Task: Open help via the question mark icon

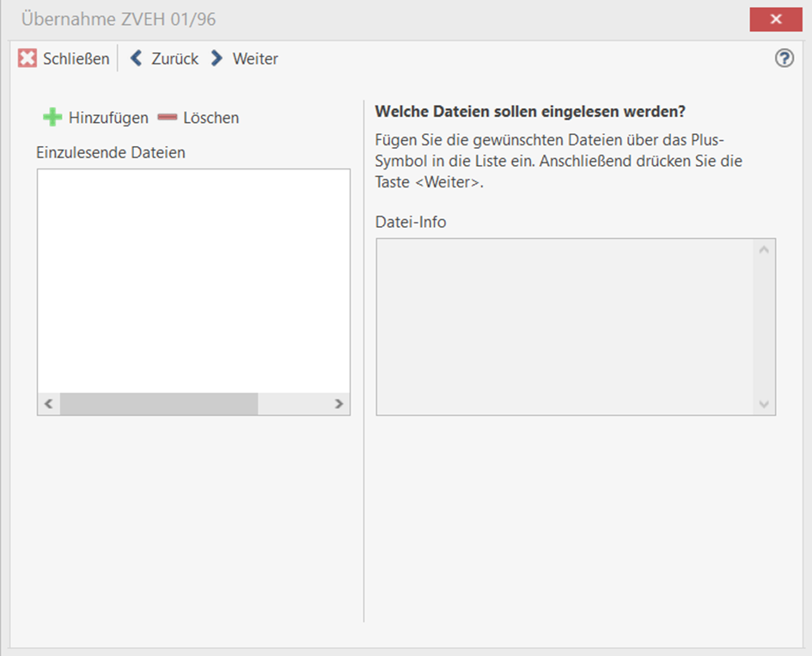Action: 784,58
